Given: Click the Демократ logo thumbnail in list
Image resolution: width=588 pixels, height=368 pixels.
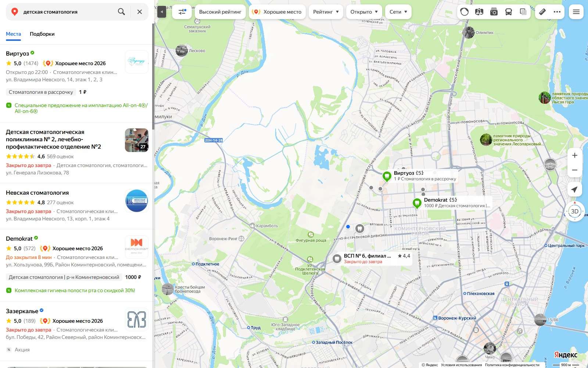Looking at the screenshot, I should coord(137,247).
